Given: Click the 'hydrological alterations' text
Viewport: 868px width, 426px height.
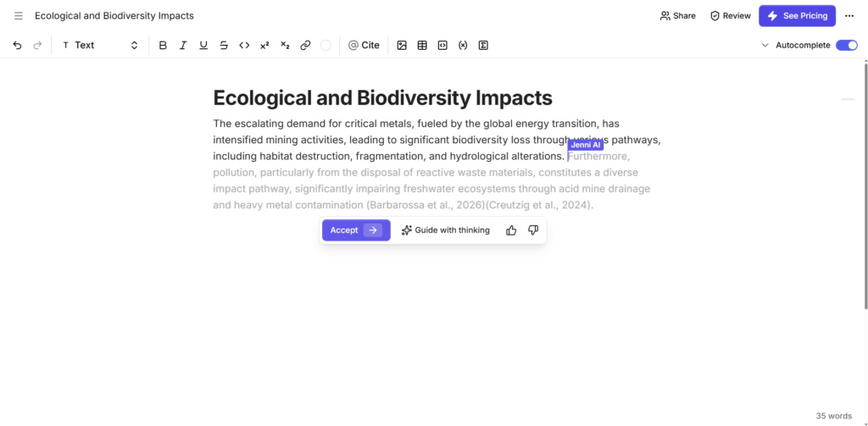Looking at the screenshot, I should coord(507,157).
